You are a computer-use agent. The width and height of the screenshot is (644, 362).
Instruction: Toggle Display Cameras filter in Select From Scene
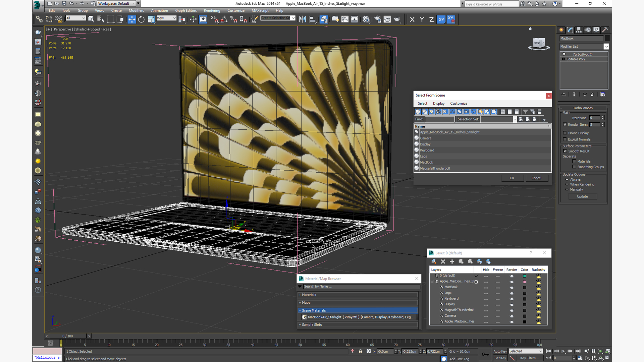coord(438,112)
